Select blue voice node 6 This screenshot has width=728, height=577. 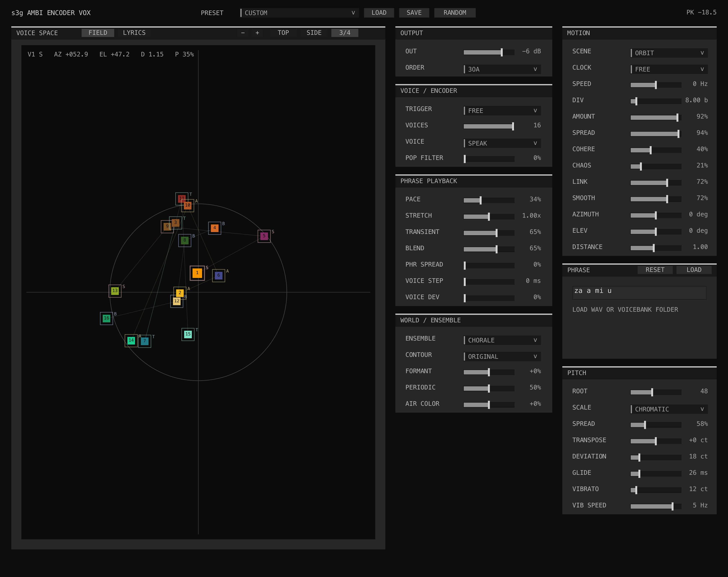pyautogui.click(x=218, y=276)
